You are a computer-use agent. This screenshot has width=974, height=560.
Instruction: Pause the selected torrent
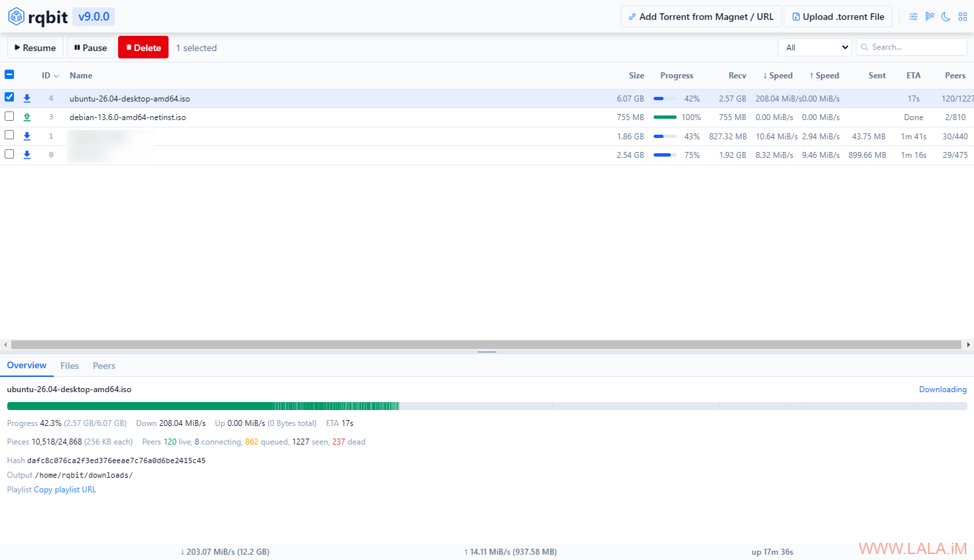coord(91,48)
